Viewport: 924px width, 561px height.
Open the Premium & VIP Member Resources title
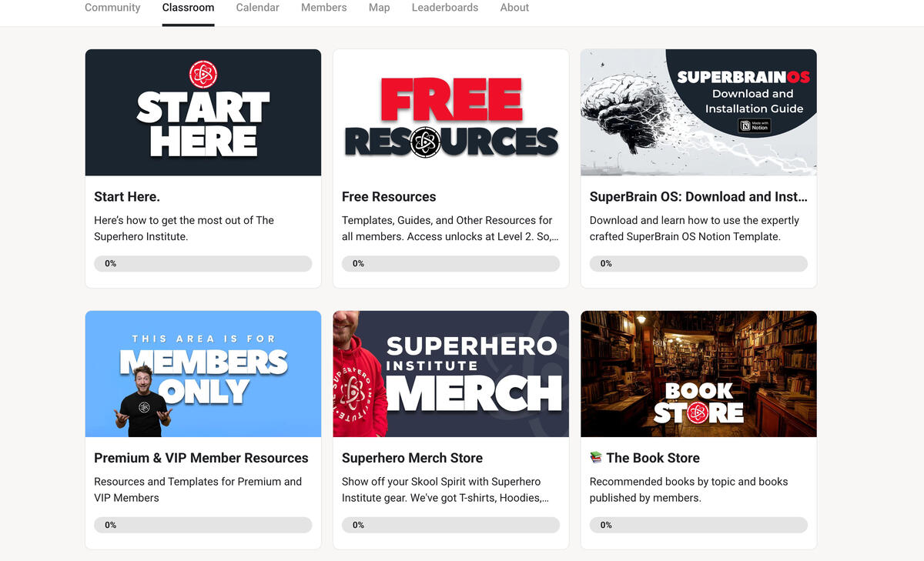tap(201, 458)
